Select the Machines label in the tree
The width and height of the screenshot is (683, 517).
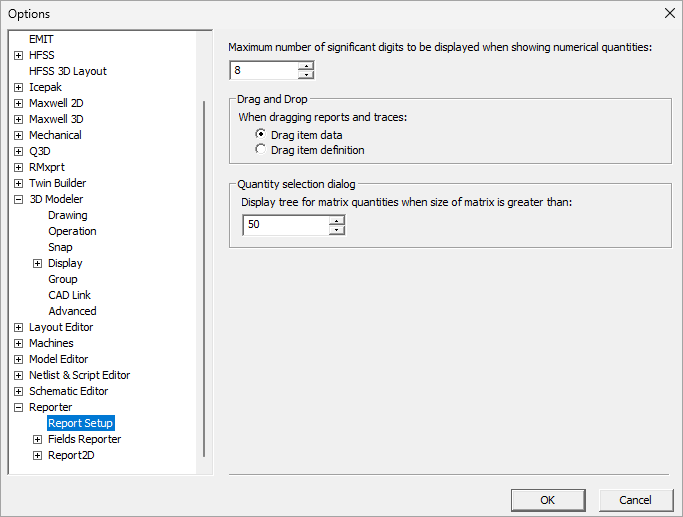coord(51,343)
